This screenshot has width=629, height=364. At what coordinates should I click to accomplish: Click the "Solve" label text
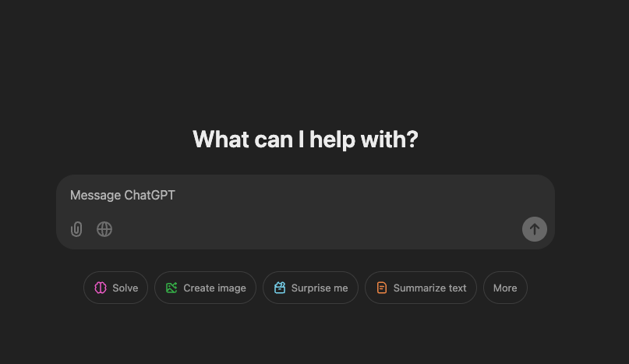[x=125, y=288]
